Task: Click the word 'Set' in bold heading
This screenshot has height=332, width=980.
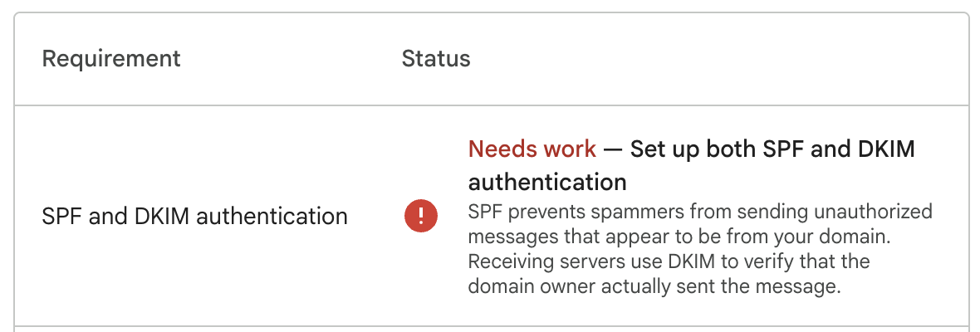Action: coord(645,149)
